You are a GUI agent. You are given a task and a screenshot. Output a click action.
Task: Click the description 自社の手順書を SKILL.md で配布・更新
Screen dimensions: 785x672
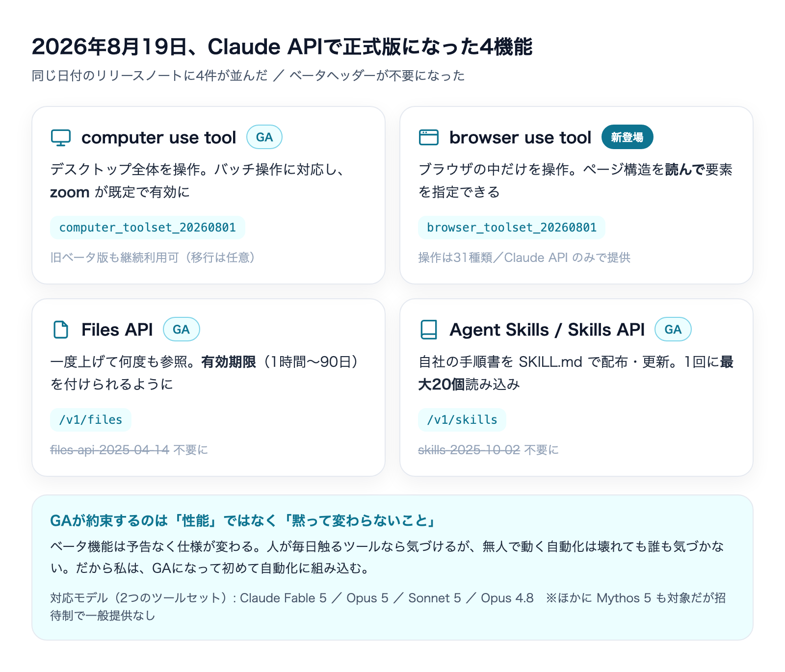point(576,373)
